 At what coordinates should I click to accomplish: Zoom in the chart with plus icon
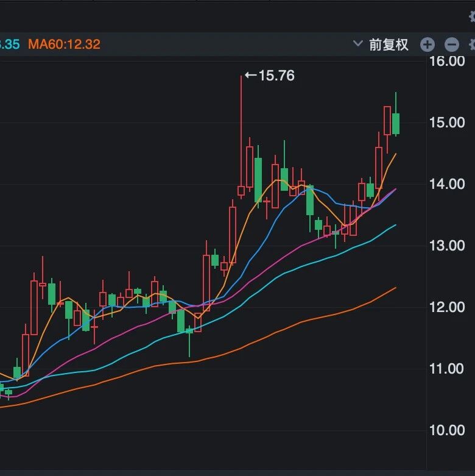pyautogui.click(x=427, y=44)
